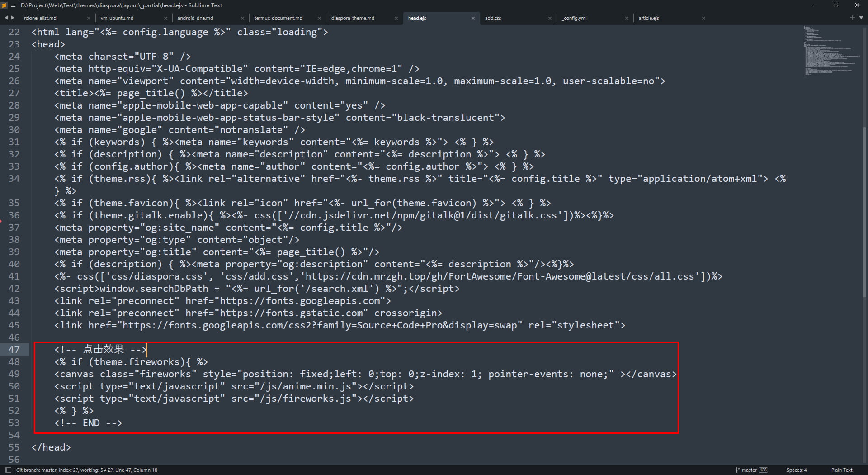
Task: Click the Sublime Text logo icon
Action: click(5, 5)
